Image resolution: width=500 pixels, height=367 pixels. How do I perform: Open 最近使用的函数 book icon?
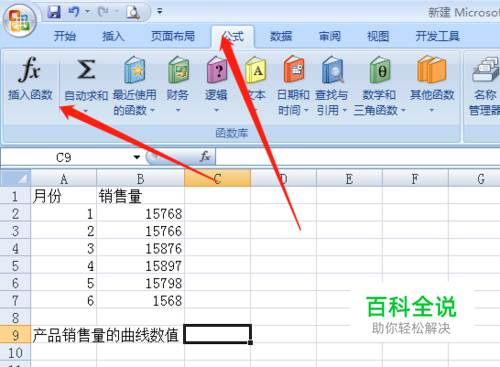tap(135, 70)
